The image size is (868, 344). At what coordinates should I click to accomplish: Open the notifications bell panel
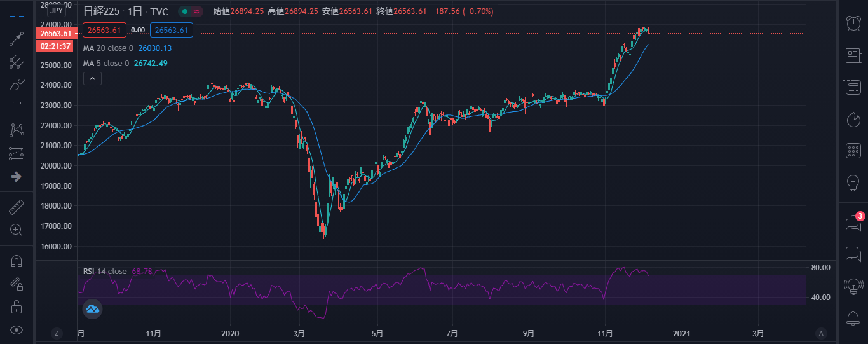point(854,317)
